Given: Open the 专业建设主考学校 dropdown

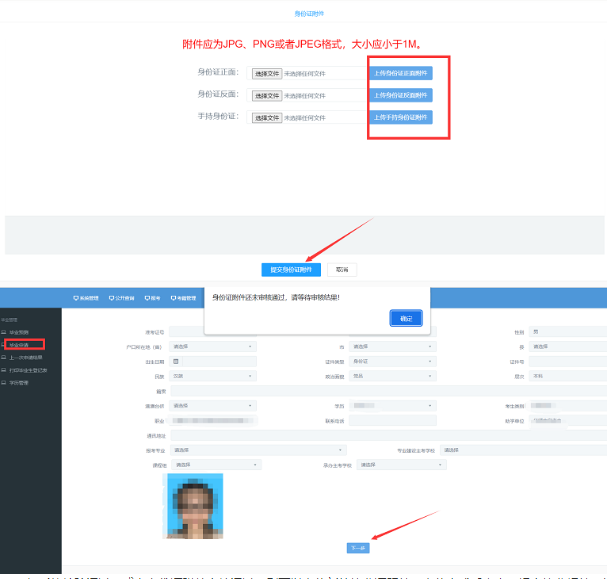Looking at the screenshot, I should (x=523, y=450).
